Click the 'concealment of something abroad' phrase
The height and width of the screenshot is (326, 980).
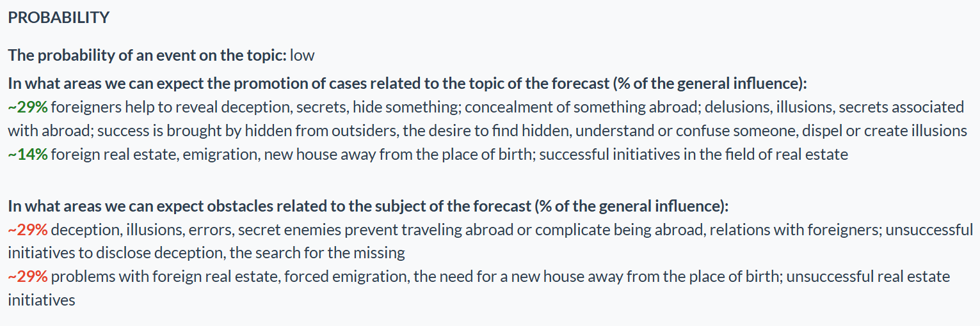point(493,107)
